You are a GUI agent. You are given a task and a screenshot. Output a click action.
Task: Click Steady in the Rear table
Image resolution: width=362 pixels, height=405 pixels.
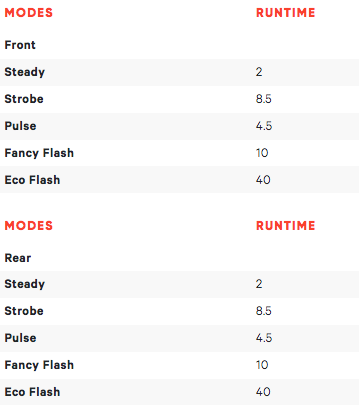[x=25, y=284]
